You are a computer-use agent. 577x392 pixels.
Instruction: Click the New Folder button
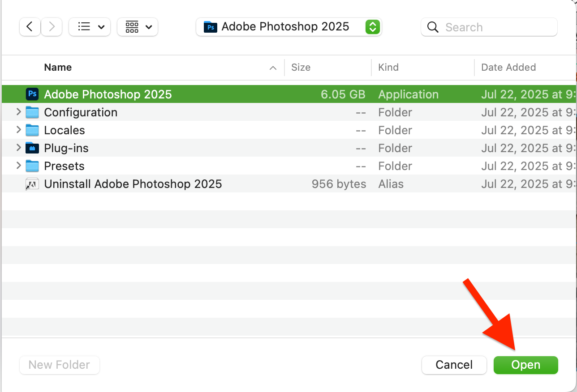(x=60, y=365)
